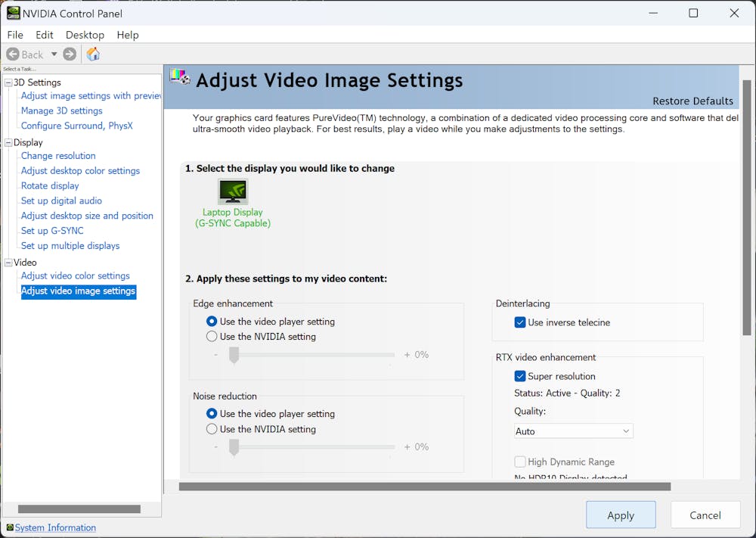756x538 pixels.
Task: Click the 3D Settings category label
Action: [x=37, y=82]
